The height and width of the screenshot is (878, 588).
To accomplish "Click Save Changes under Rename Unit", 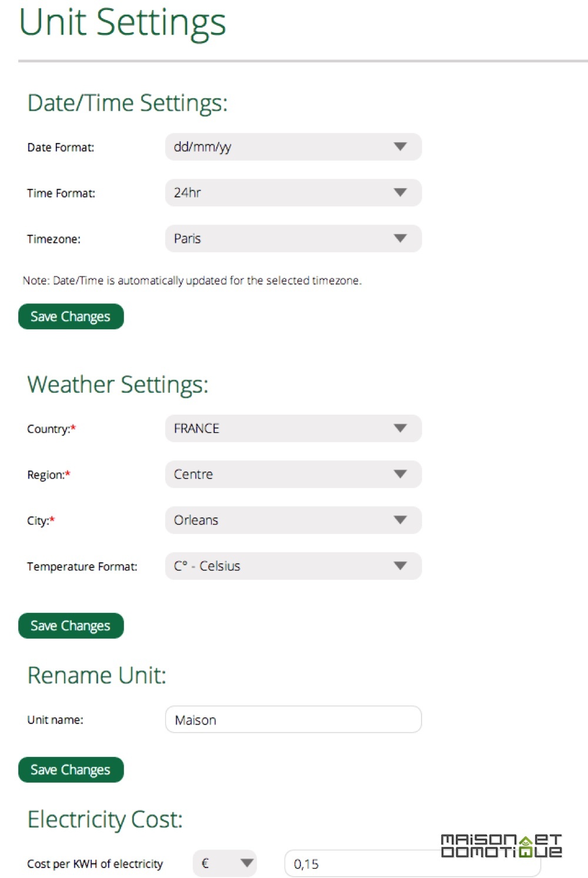I will (71, 770).
